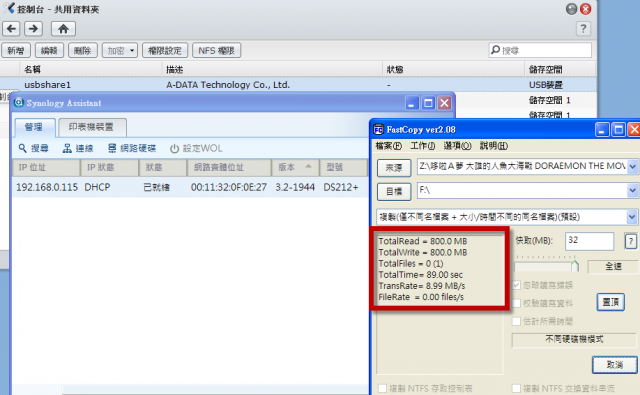Click the NFS 權限 button

click(216, 51)
